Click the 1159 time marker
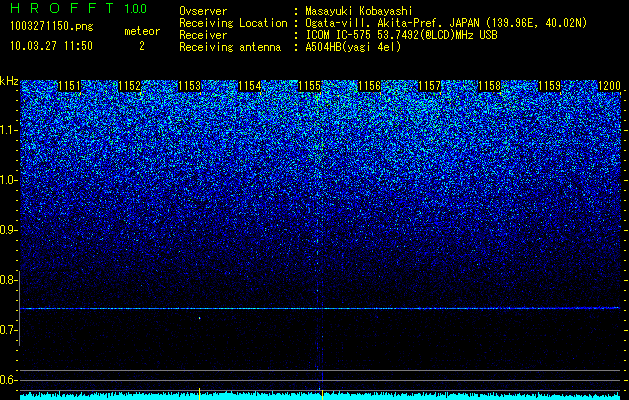This screenshot has height=400, width=629. click(550, 86)
